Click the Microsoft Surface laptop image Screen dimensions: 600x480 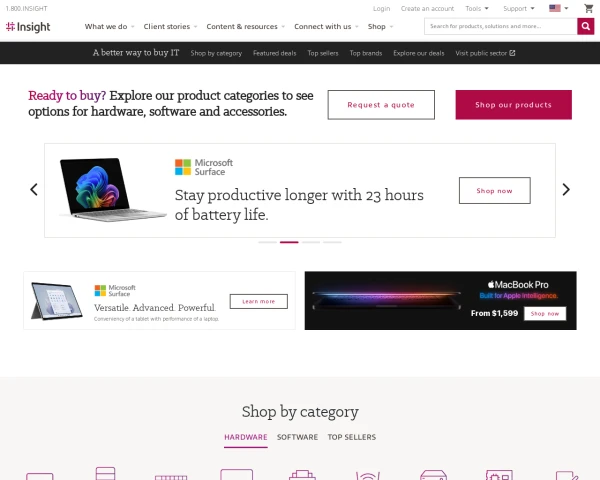tap(113, 190)
